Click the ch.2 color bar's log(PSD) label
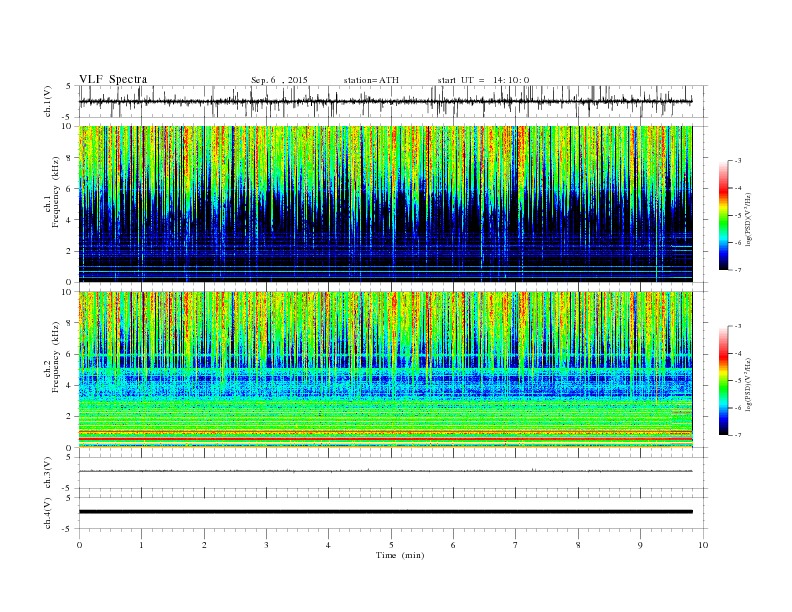 [748, 385]
